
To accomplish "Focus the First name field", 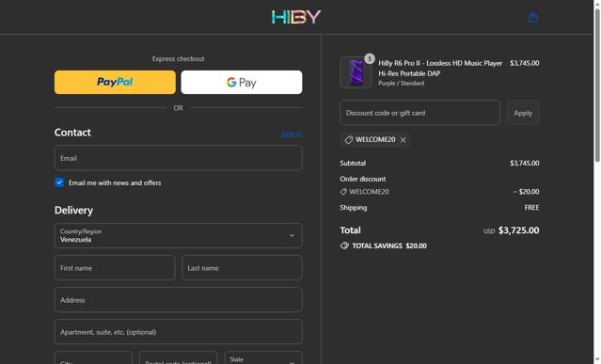I will point(115,268).
